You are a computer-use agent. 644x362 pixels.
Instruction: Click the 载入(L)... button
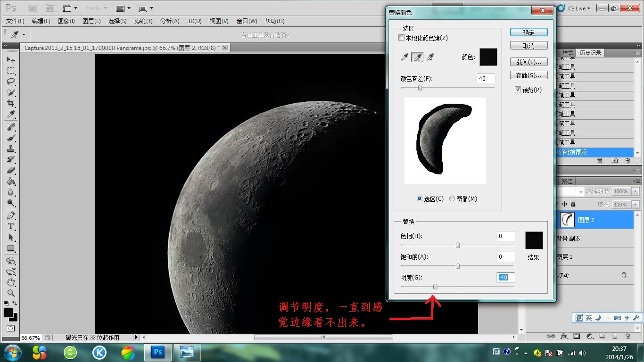(529, 62)
